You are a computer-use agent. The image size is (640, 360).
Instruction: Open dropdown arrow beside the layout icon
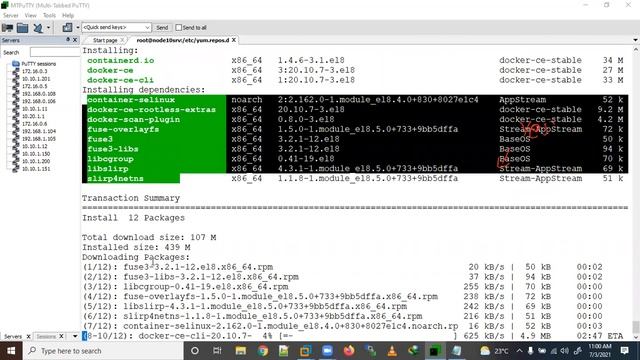point(78,28)
